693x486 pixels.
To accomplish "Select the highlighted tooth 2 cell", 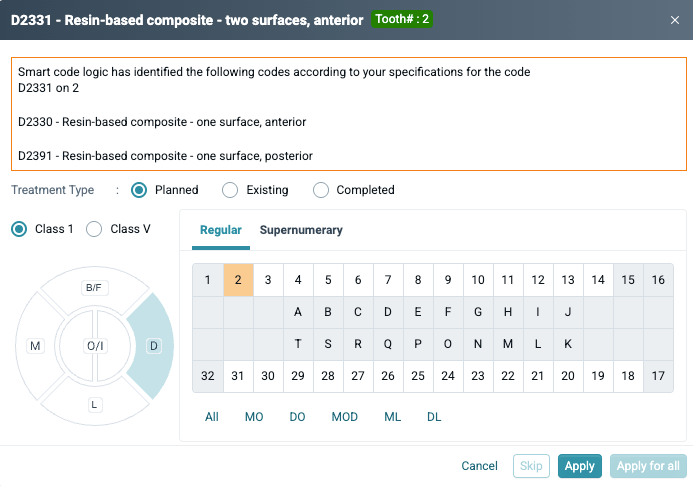I will click(238, 280).
